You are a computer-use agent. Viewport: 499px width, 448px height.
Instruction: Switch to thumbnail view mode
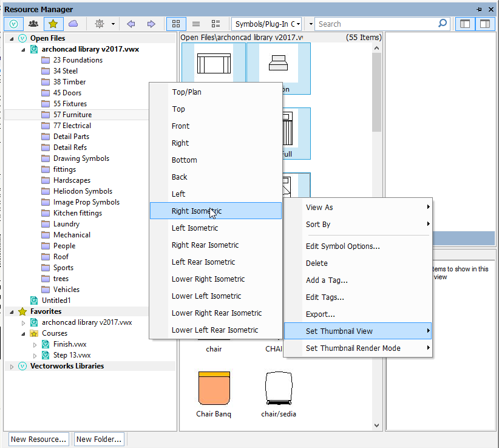(x=175, y=24)
